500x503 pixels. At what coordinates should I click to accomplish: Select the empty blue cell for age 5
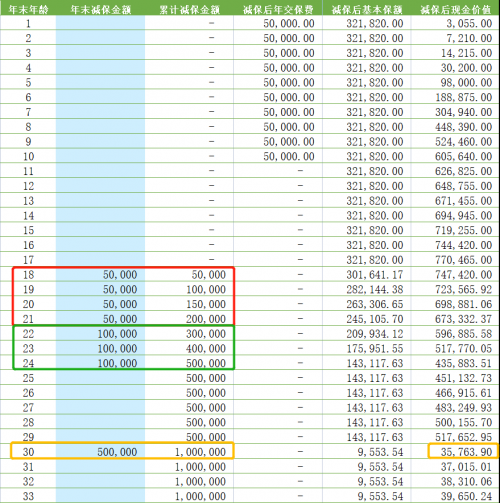click(100, 82)
